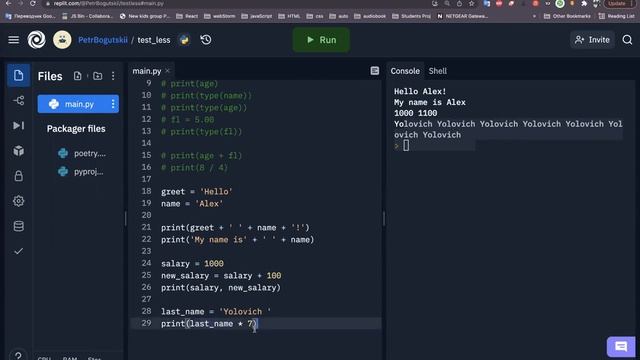The width and height of the screenshot is (640, 360).
Task: Open Files panel more options menu
Action: coord(113,76)
